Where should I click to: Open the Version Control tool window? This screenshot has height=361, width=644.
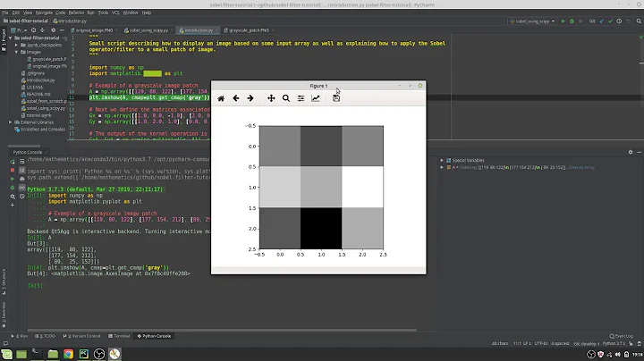(81, 336)
